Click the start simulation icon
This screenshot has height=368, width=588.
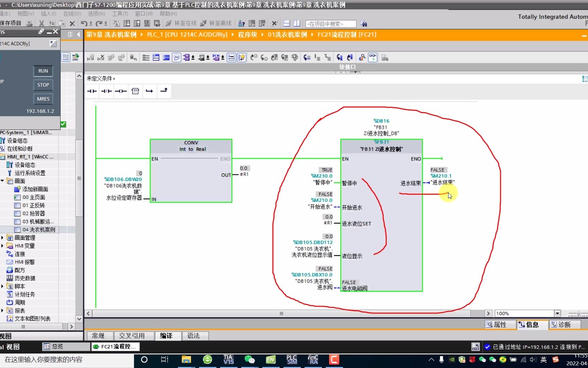(147, 23)
